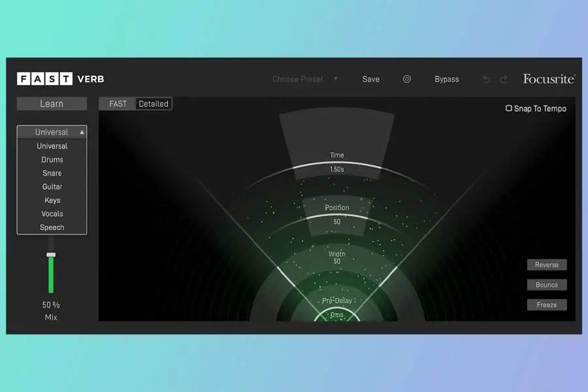
Task: Toggle the Reverse button
Action: [x=547, y=265]
